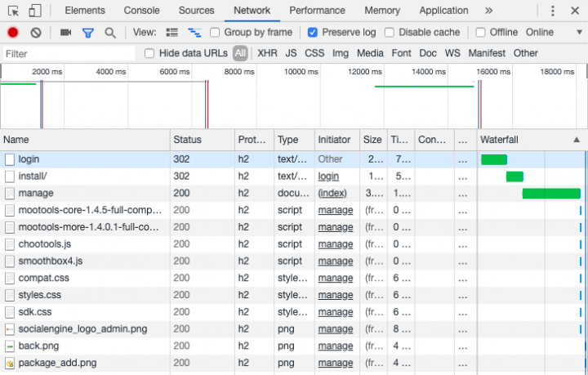Image resolution: width=588 pixels, height=375 pixels.
Task: Select the Network tab
Action: click(x=252, y=11)
